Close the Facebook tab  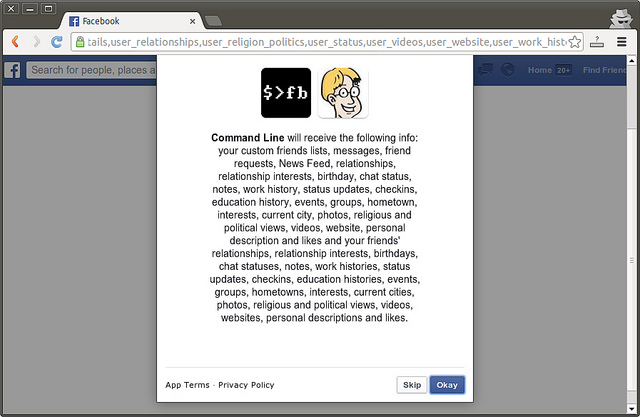pyautogui.click(x=192, y=21)
